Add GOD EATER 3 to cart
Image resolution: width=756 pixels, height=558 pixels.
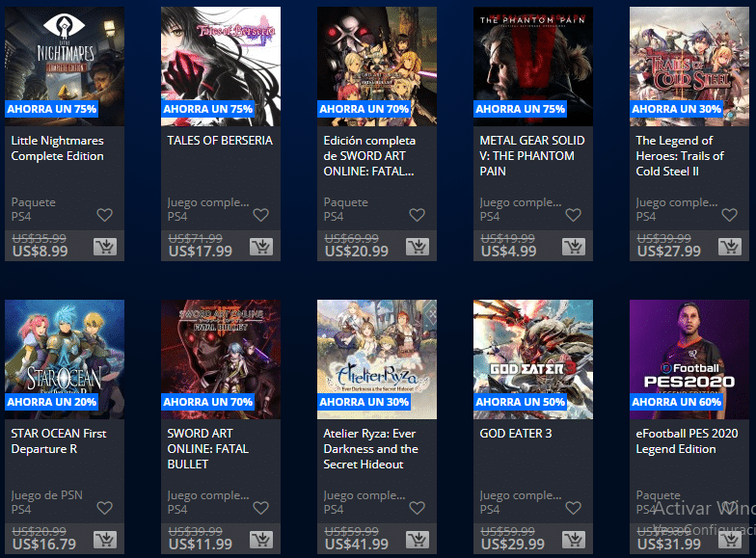[x=574, y=540]
